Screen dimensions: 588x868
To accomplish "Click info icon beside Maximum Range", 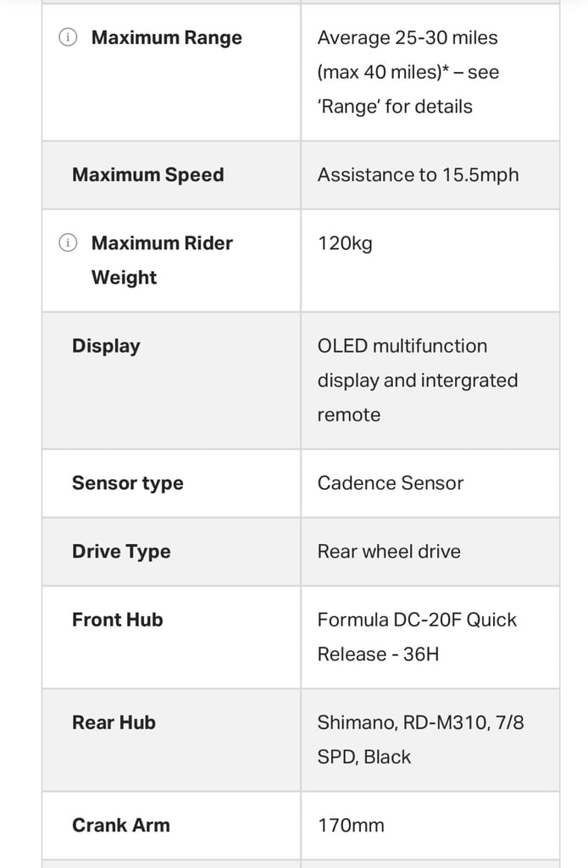I will (x=68, y=37).
